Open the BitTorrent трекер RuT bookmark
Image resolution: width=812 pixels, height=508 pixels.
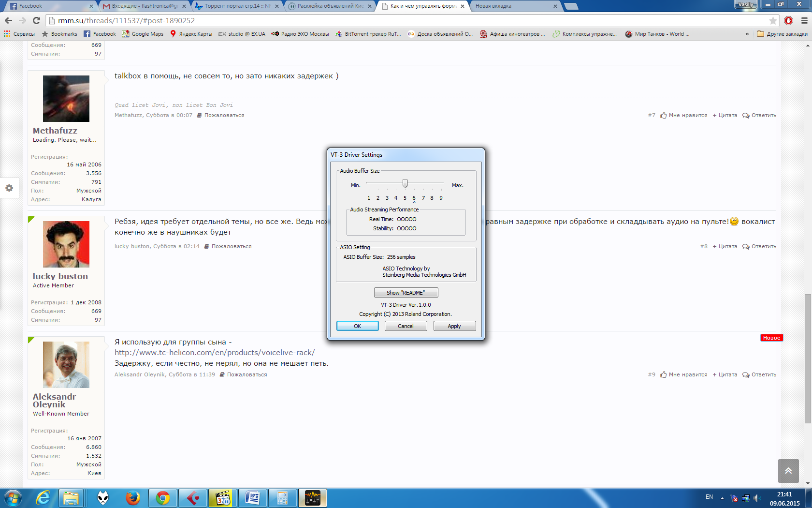pos(368,34)
